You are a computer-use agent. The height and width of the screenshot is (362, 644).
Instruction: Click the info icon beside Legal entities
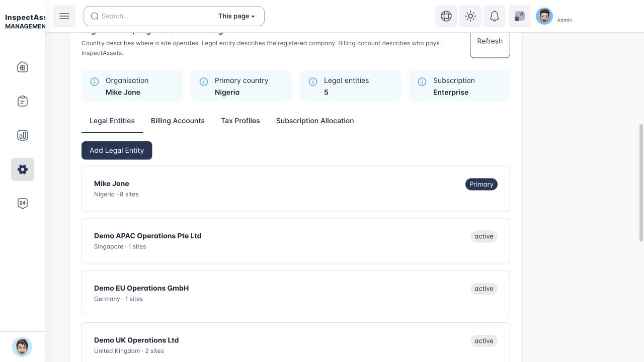(x=313, y=81)
